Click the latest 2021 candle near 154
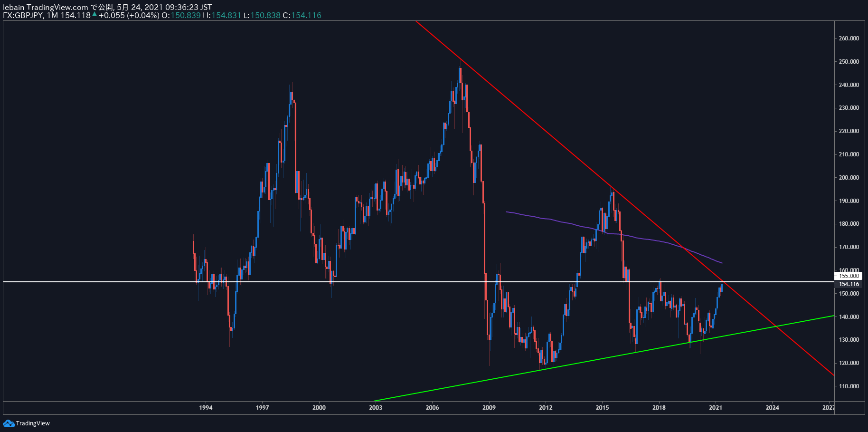Viewport: 868px width, 432px height. (722, 287)
